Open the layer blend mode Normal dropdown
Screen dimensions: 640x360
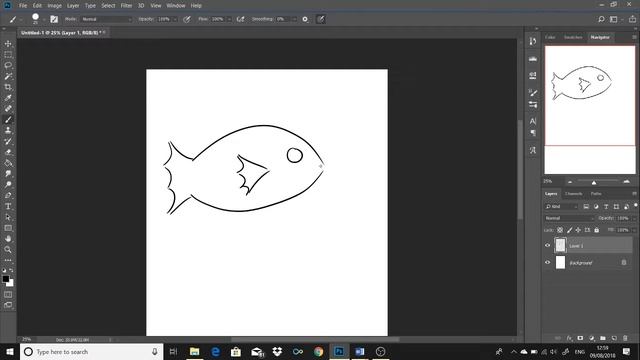(569, 218)
